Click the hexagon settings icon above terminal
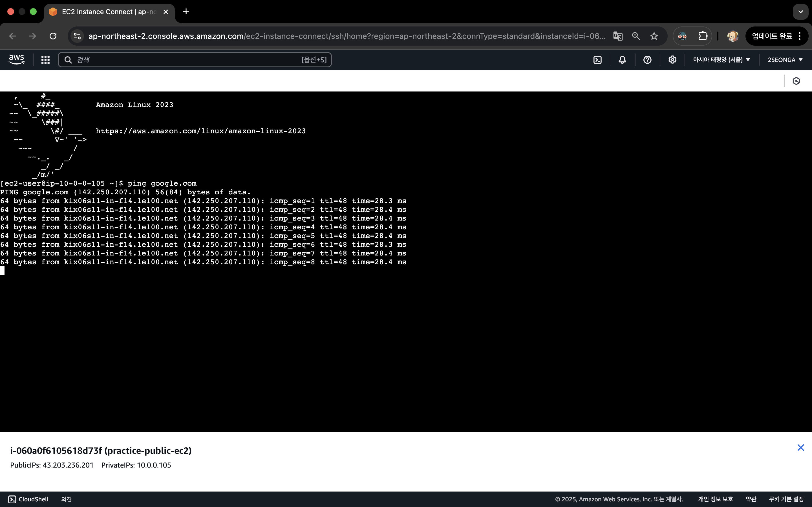812x507 pixels. coord(796,81)
